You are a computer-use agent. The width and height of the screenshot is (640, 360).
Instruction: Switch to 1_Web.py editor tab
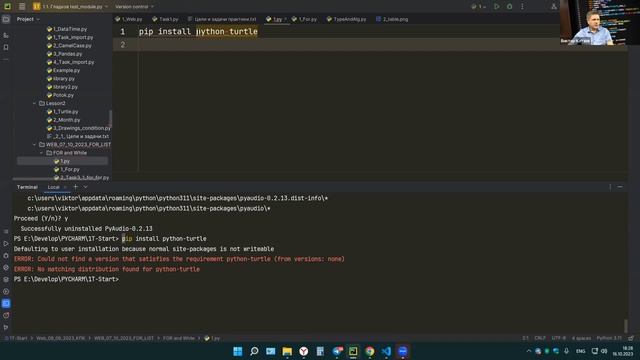tap(129, 19)
